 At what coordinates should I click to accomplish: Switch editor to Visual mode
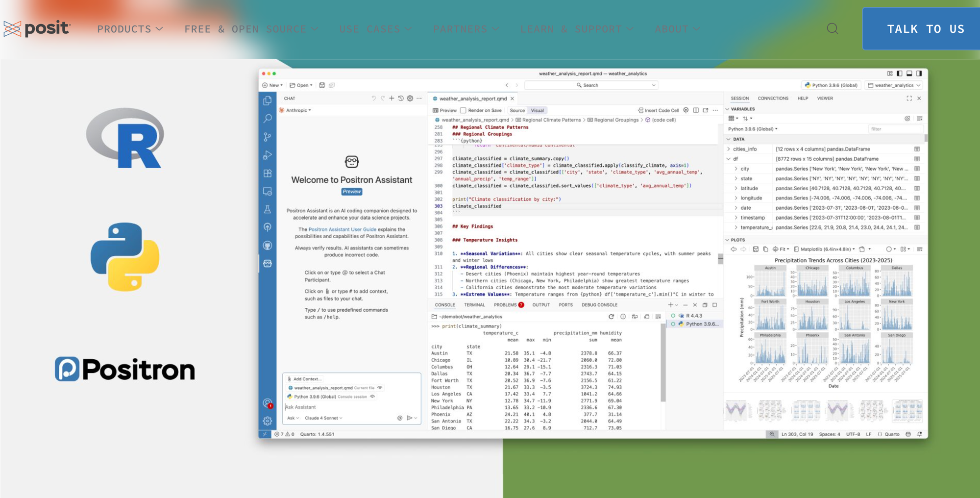point(538,110)
